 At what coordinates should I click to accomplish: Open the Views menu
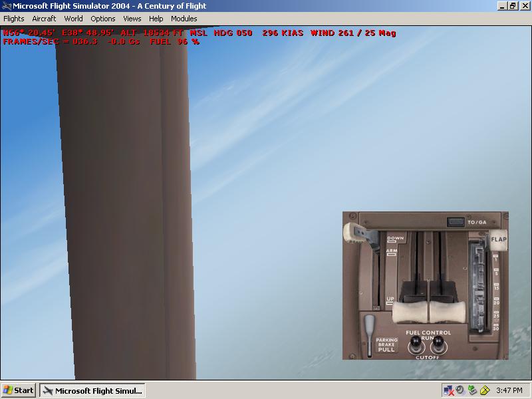click(x=132, y=19)
